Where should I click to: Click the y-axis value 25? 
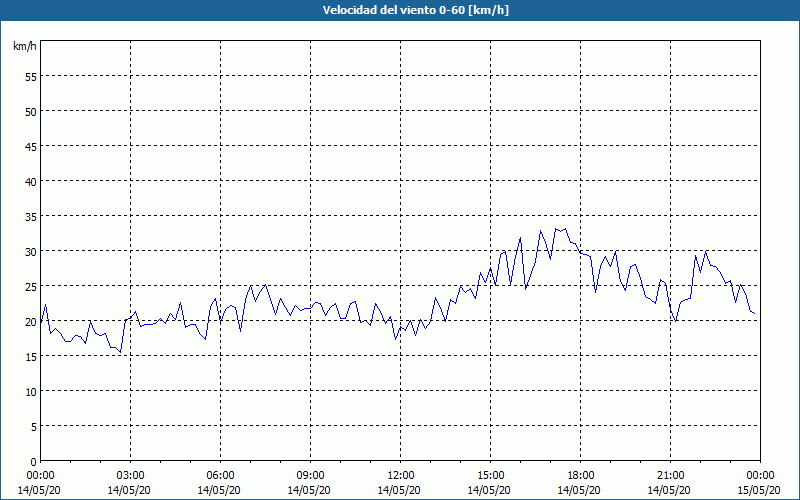click(x=31, y=286)
